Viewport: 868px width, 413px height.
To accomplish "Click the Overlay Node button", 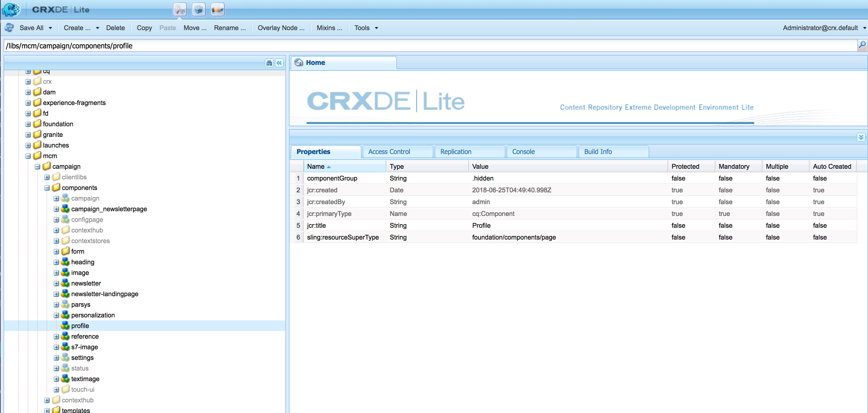I will (x=281, y=28).
